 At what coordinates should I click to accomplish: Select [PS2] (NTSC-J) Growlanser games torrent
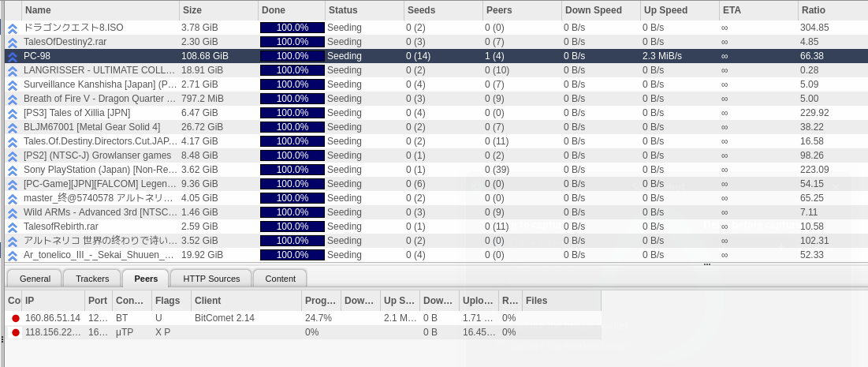[98, 155]
